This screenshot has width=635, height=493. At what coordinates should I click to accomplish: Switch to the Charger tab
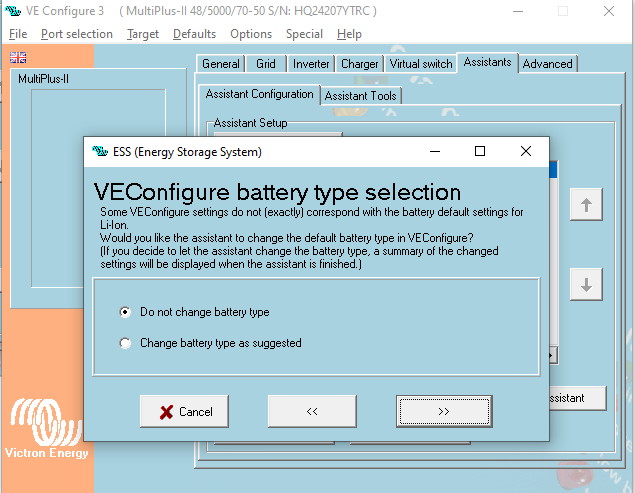[x=359, y=64]
